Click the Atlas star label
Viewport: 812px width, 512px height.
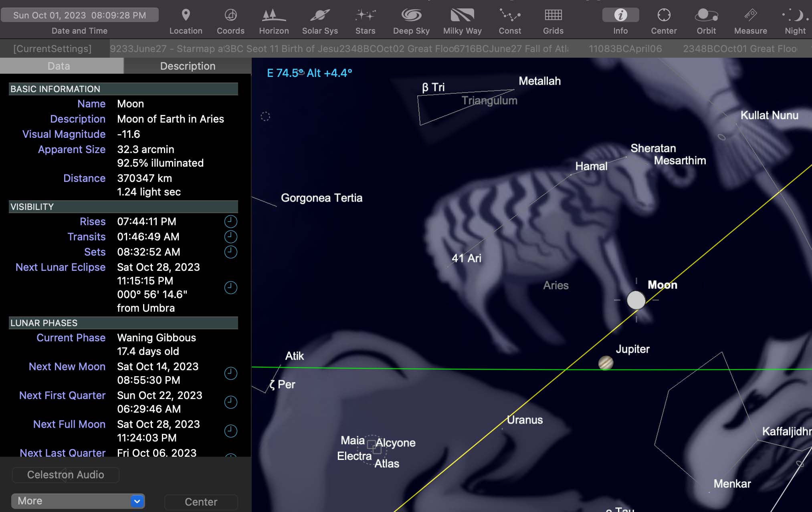pos(387,464)
